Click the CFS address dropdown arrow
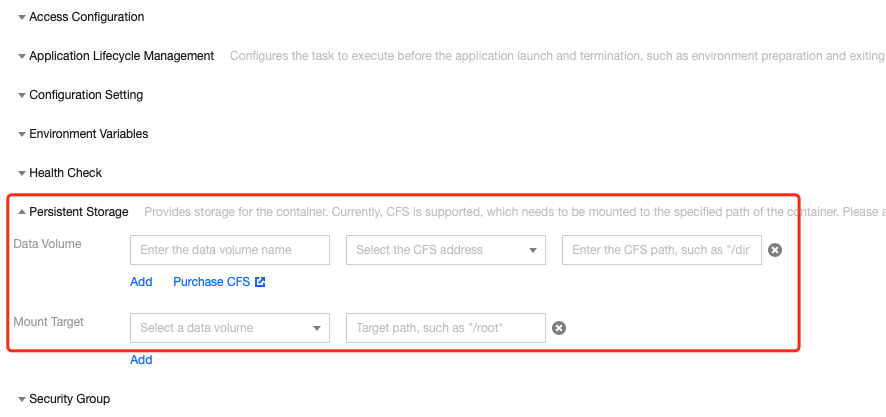886x417 pixels. pos(532,250)
